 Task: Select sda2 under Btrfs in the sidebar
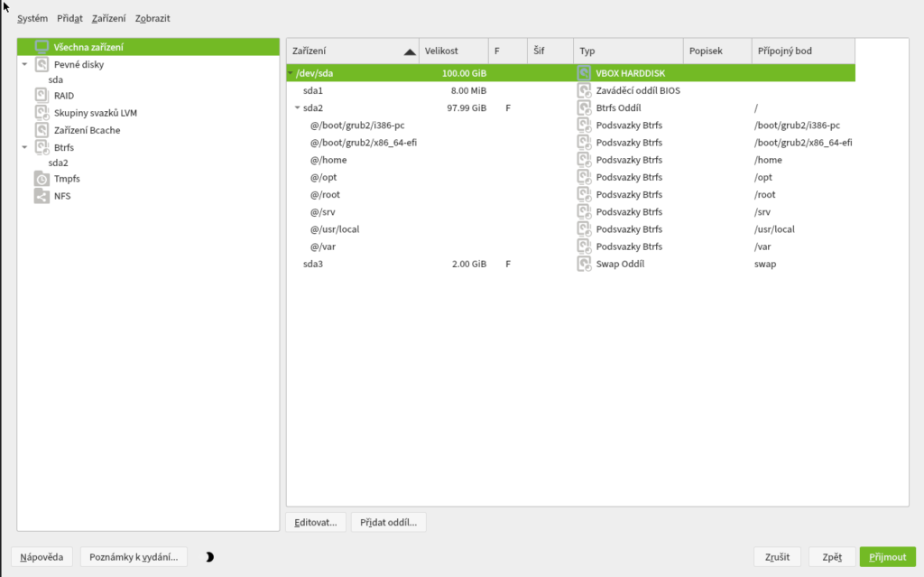pos(58,163)
